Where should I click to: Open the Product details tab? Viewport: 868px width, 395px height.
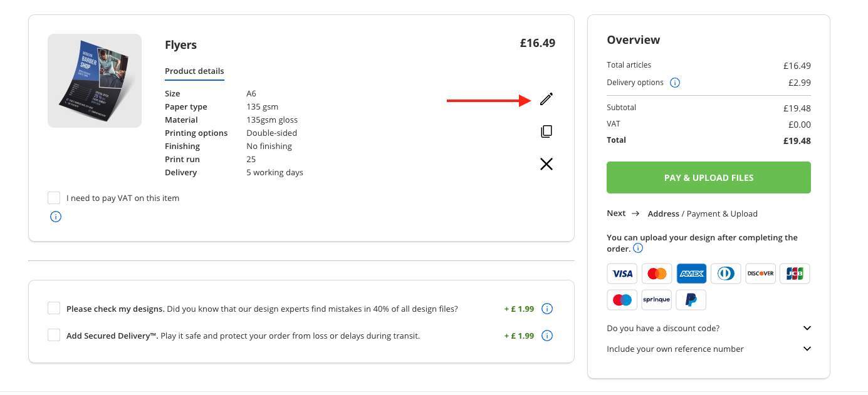pos(194,71)
